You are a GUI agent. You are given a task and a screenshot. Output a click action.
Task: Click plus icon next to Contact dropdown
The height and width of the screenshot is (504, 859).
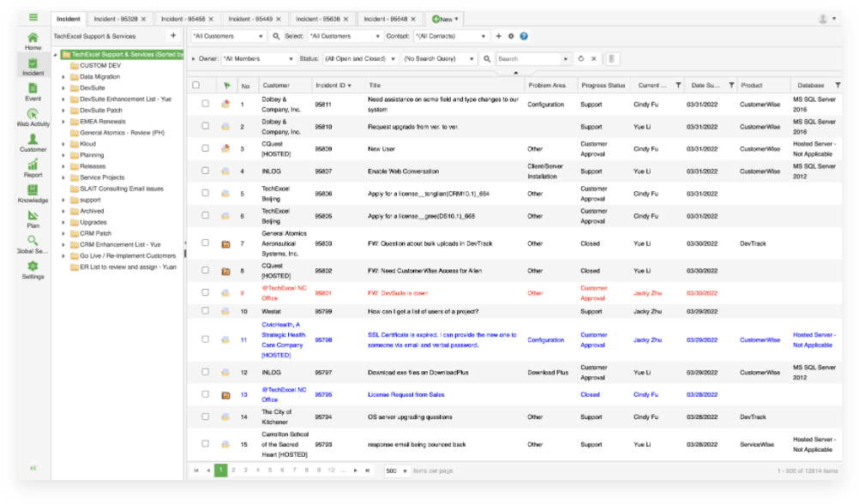[499, 36]
